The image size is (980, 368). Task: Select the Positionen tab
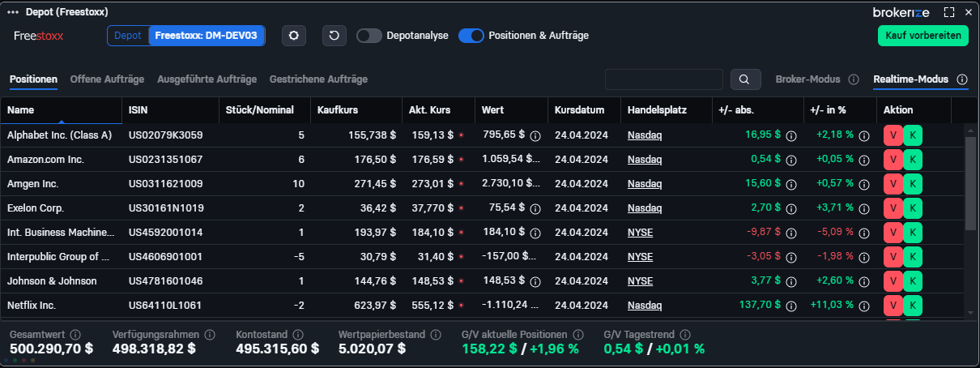pyautogui.click(x=33, y=79)
